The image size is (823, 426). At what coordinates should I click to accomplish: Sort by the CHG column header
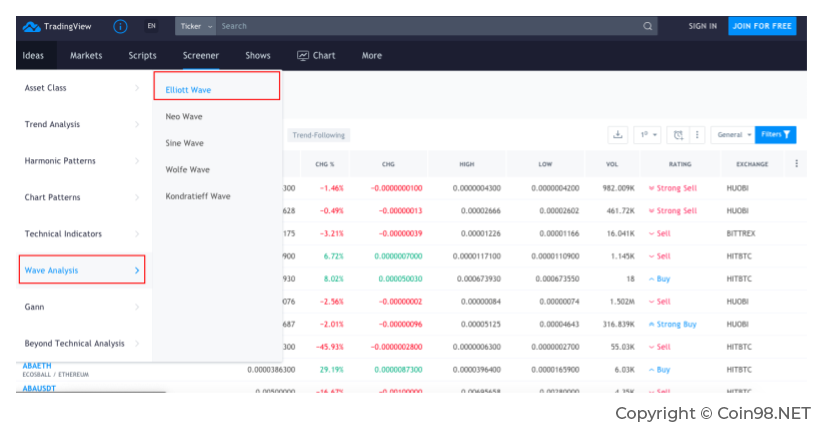[388, 164]
